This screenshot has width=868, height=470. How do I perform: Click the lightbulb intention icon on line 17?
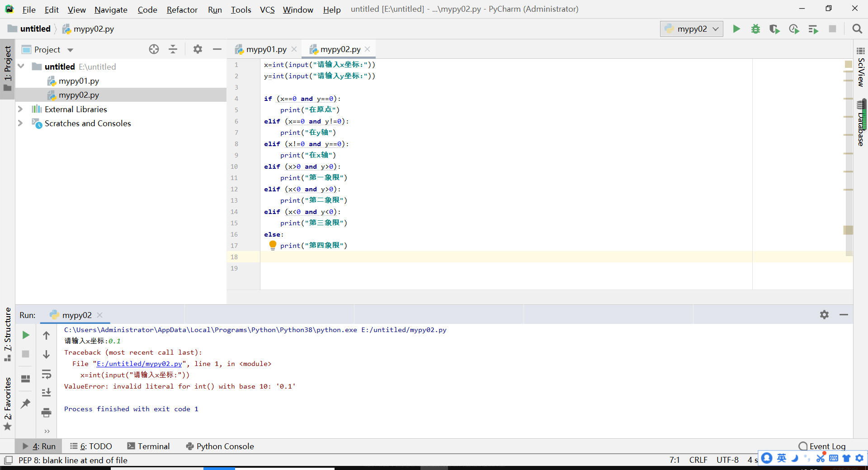(x=273, y=245)
